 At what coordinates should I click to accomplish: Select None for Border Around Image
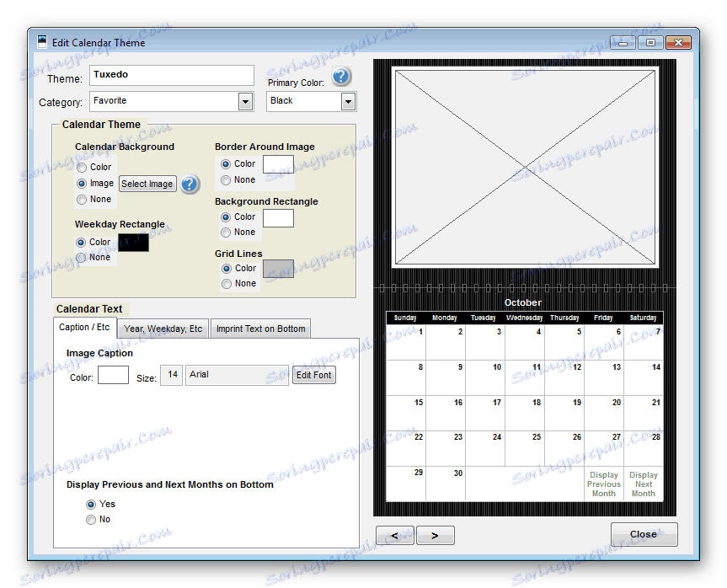(226, 180)
